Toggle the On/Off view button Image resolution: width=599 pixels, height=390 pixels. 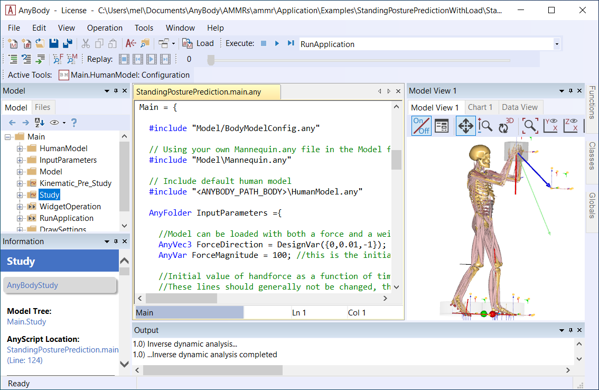[x=421, y=126]
